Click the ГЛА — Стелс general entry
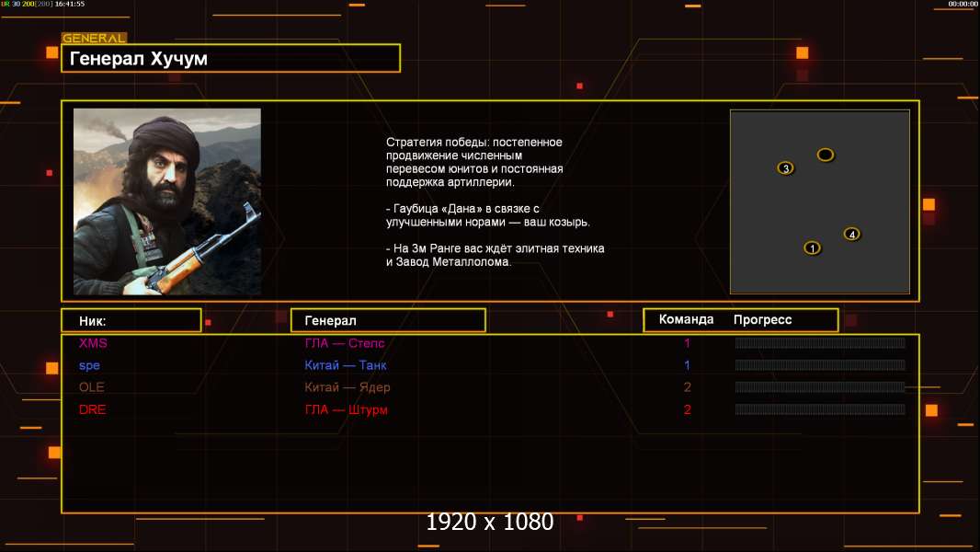Viewport: 980px width, 552px height. pos(345,343)
